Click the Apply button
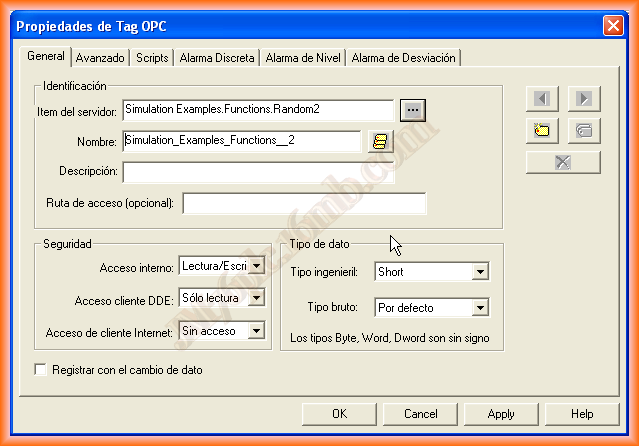The height and width of the screenshot is (446, 639). click(501, 414)
